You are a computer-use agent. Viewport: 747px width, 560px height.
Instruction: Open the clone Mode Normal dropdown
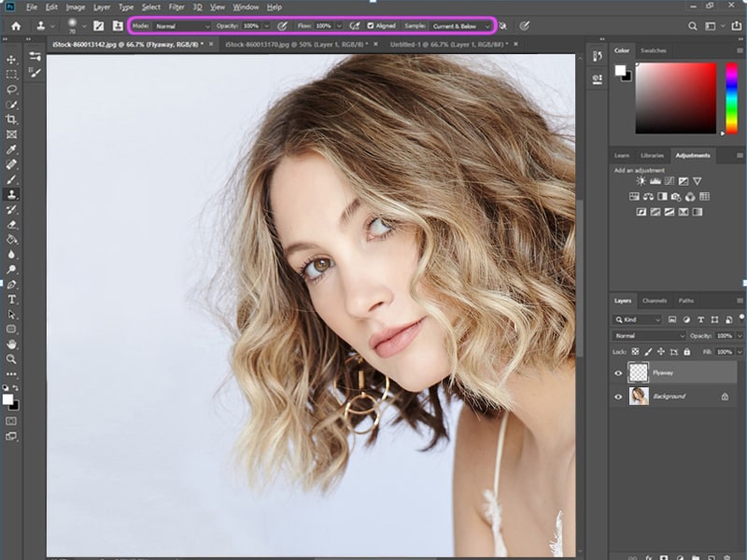[x=182, y=26]
